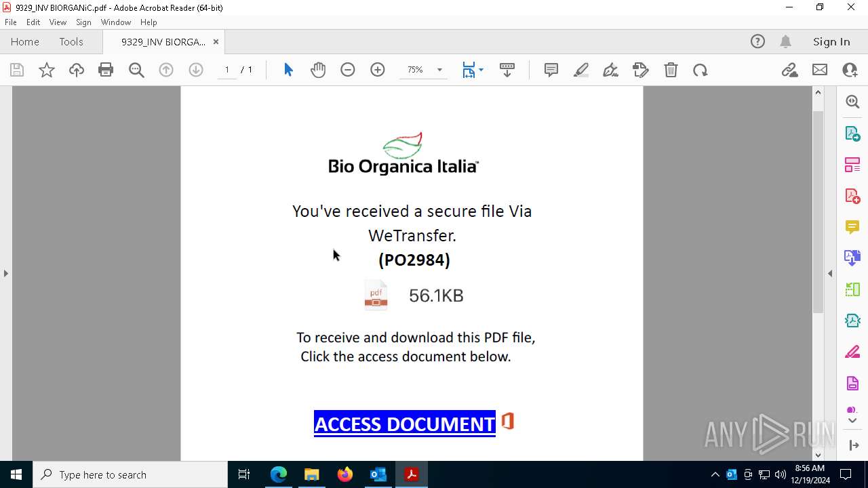Switch to the Tools tab
868x488 pixels.
point(71,41)
